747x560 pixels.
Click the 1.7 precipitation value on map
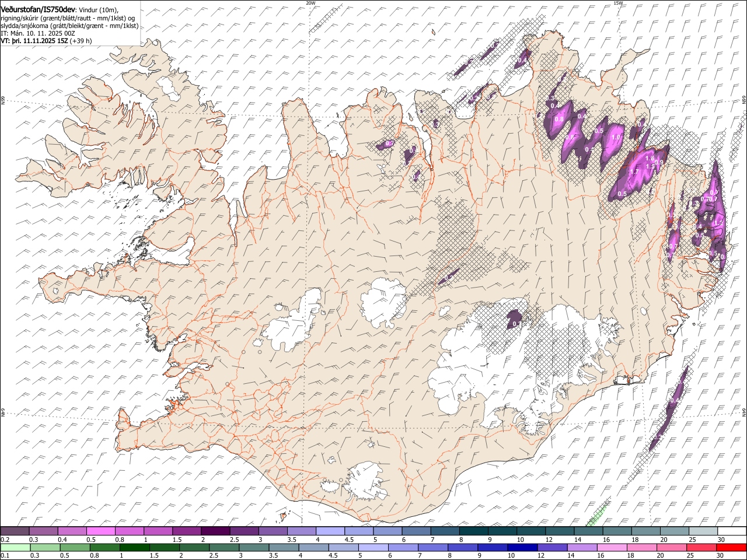click(x=635, y=172)
